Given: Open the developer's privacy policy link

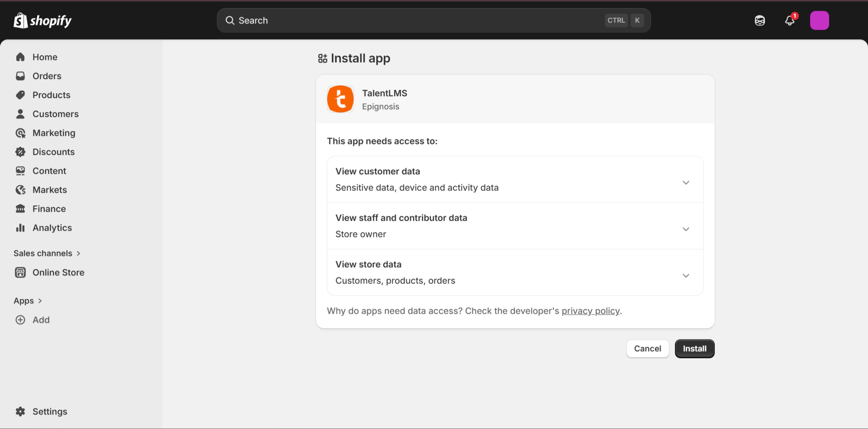Looking at the screenshot, I should click(590, 311).
